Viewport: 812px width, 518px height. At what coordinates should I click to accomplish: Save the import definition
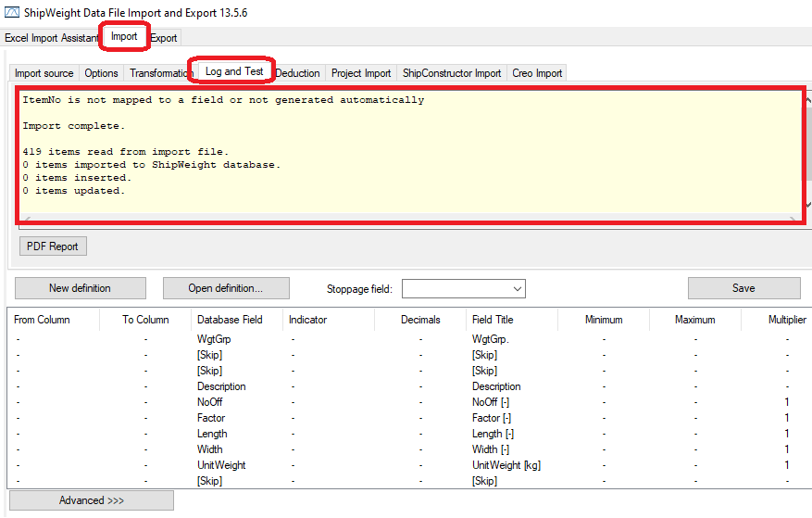(743, 288)
